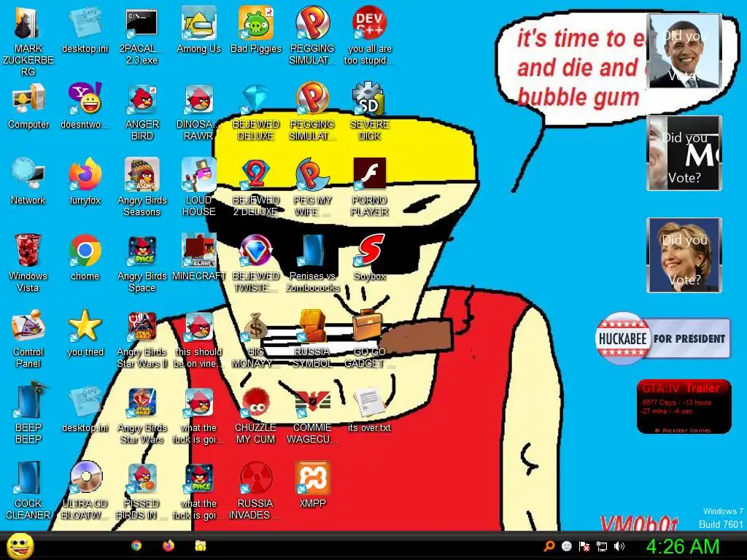Open the COMMIE WAGECU shortcut

click(x=312, y=402)
